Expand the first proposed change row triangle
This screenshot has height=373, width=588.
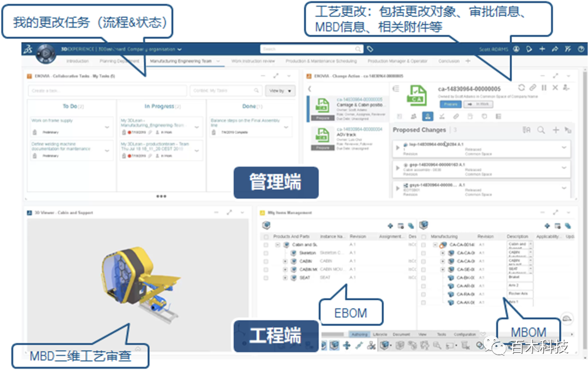tap(397, 147)
